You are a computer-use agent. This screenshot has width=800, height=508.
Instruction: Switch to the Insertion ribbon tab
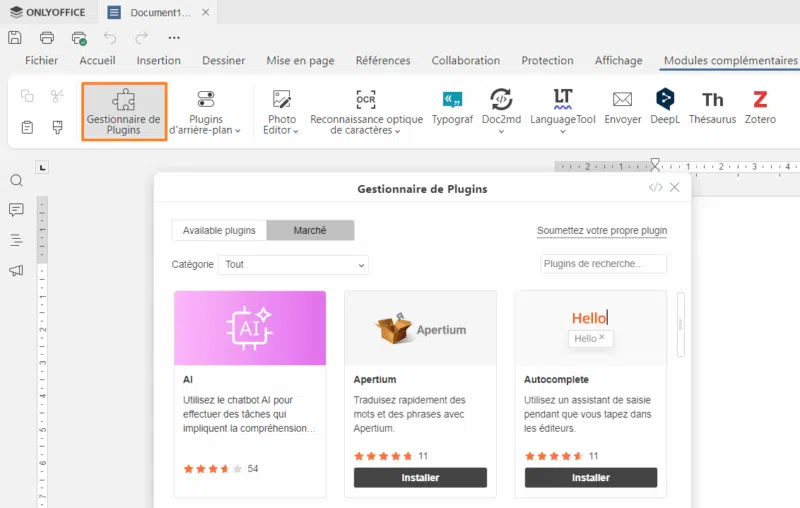[x=159, y=60]
